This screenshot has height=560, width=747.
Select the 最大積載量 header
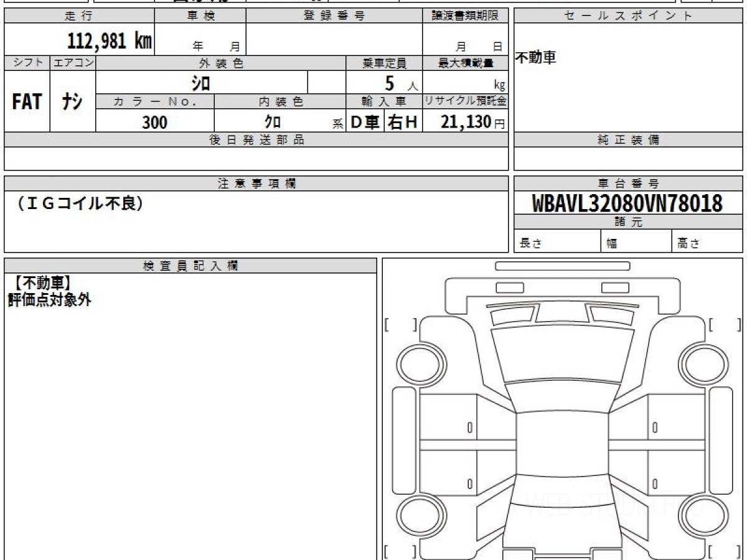(x=465, y=63)
